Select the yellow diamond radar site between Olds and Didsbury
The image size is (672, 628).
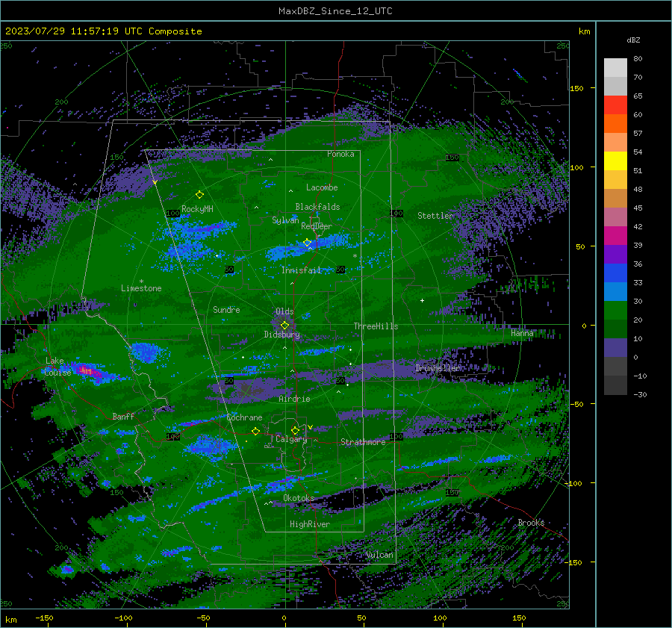[284, 326]
